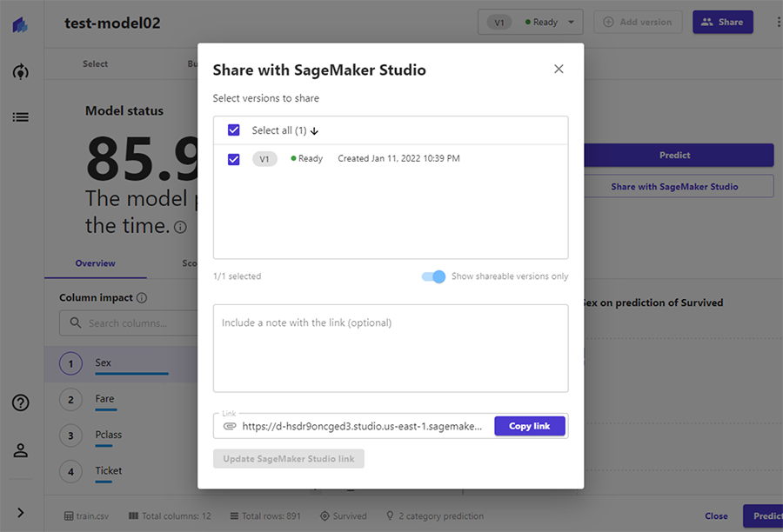Click the SageMaker Canvas logo icon
The width and height of the screenshot is (783, 532).
pos(20,24)
